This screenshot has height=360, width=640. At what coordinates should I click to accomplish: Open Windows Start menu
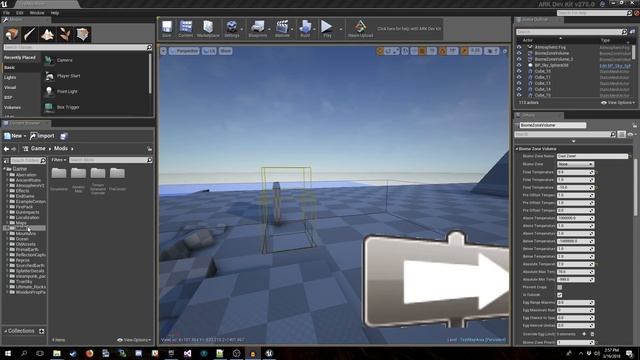(x=8, y=353)
